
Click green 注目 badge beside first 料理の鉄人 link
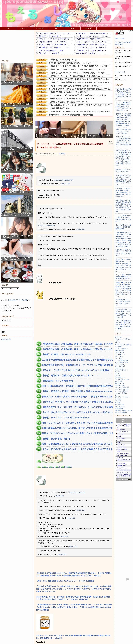click(x=39, y=344)
